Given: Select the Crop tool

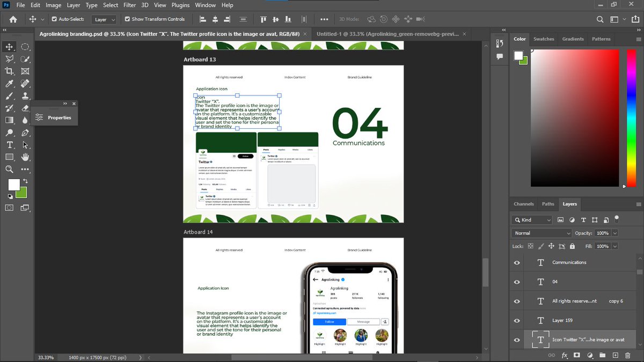Looking at the screenshot, I should click(x=10, y=71).
